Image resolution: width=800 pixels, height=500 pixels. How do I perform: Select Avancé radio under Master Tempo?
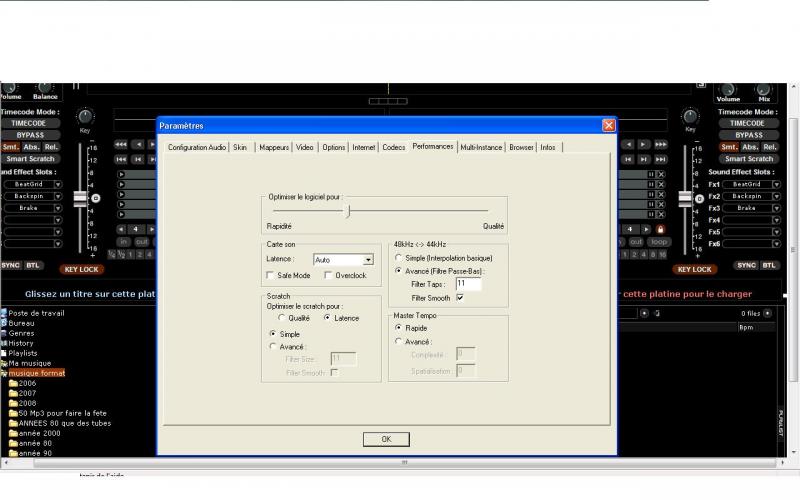tap(399, 341)
